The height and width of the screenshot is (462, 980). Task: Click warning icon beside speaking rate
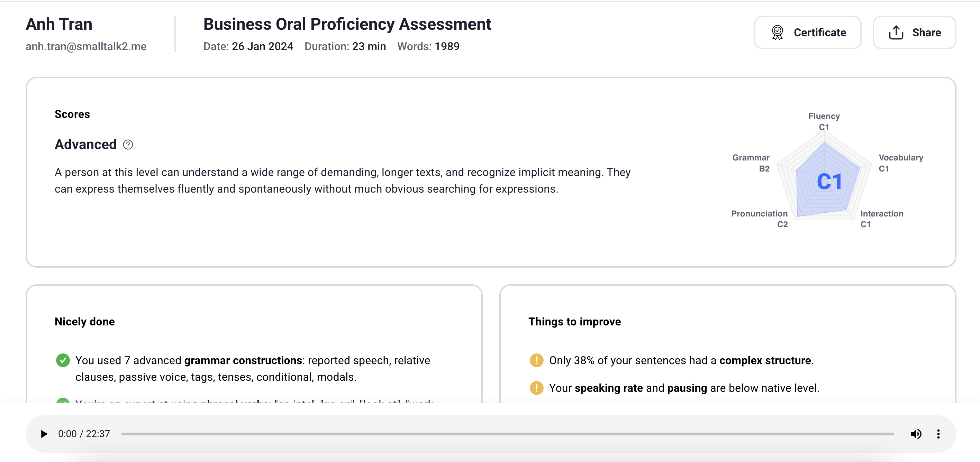click(x=536, y=388)
